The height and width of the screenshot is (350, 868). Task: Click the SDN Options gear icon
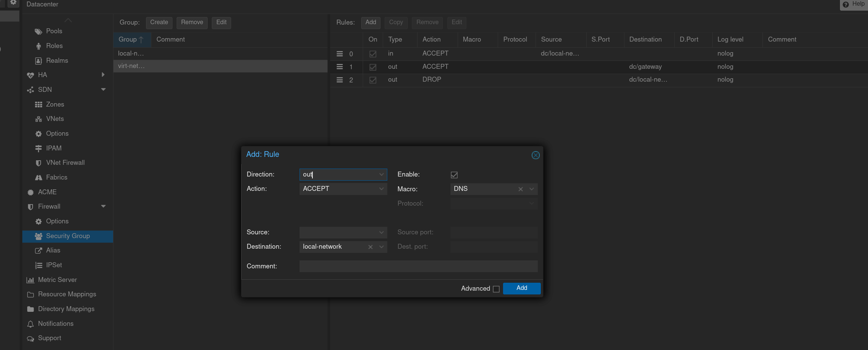coord(38,134)
